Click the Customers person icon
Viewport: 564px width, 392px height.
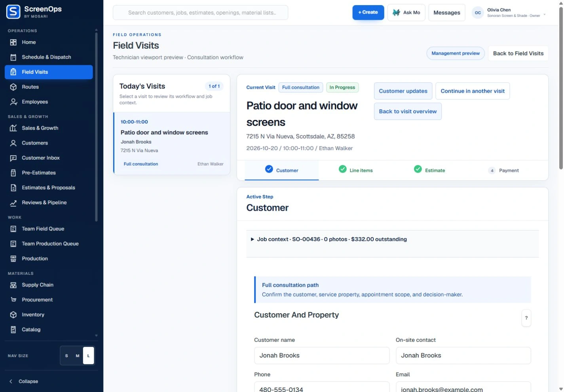13,143
